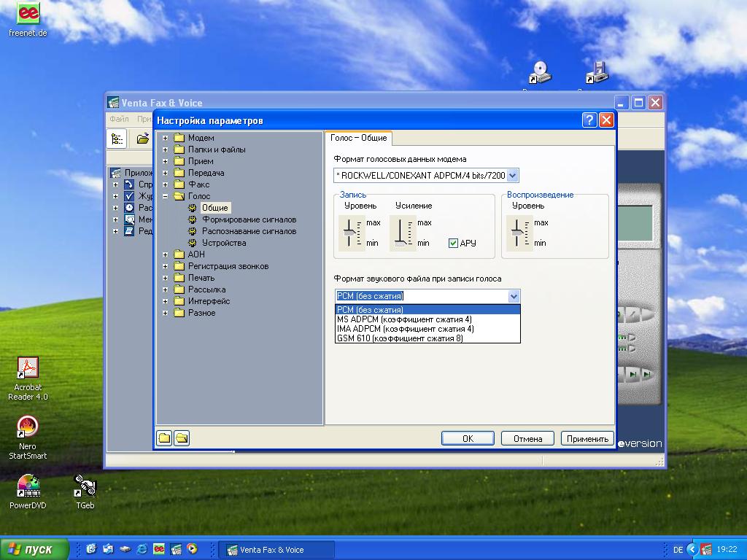
Task: Switch to Голос – Общие tab
Action: pos(358,138)
